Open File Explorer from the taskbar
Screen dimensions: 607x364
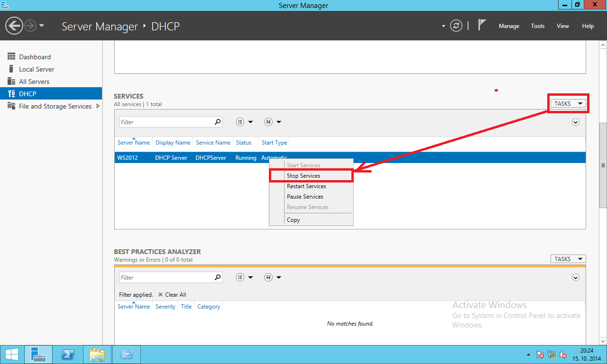pos(97,355)
